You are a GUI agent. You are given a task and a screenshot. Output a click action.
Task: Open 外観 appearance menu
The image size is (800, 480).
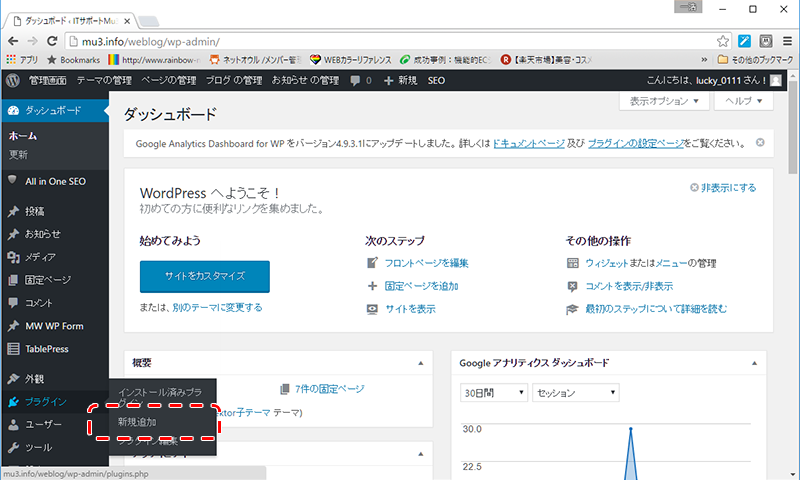pyautogui.click(x=55, y=379)
